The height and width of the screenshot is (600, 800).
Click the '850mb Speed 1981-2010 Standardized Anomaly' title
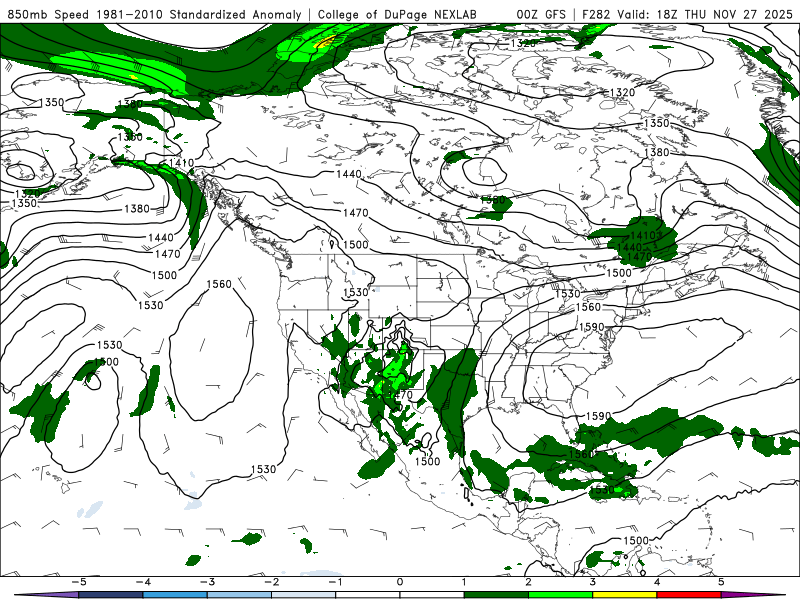click(155, 14)
